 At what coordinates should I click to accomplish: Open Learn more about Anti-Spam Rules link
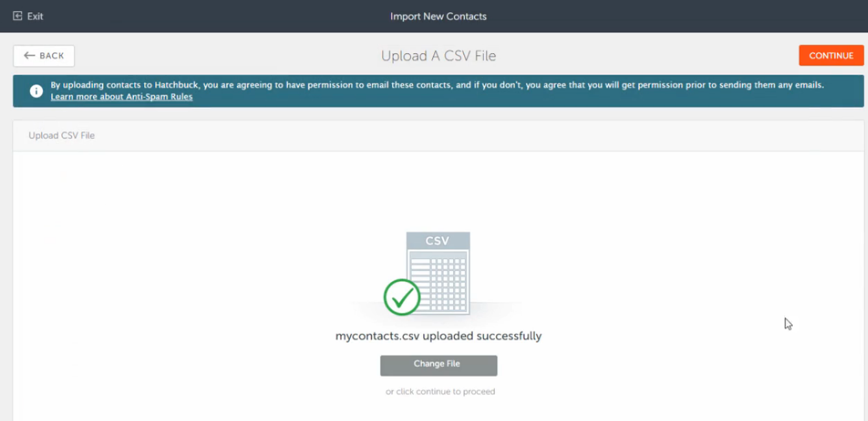(x=121, y=97)
